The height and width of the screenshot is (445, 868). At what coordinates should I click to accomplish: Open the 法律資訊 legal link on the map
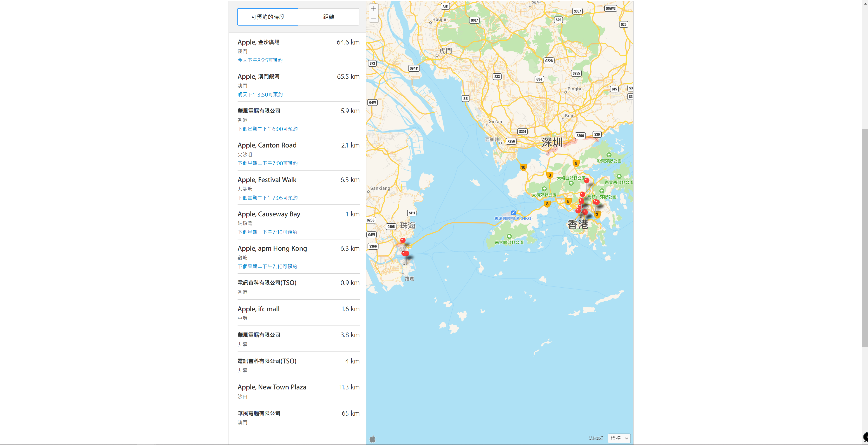pos(596,438)
